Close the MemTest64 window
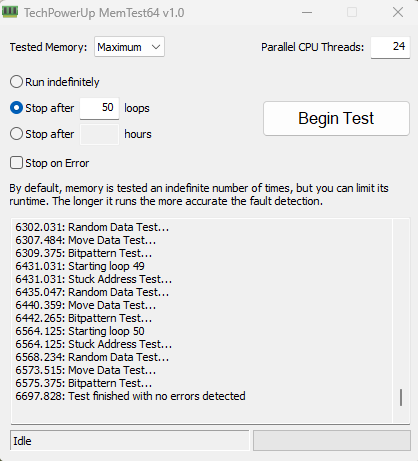The image size is (418, 461). 398,13
